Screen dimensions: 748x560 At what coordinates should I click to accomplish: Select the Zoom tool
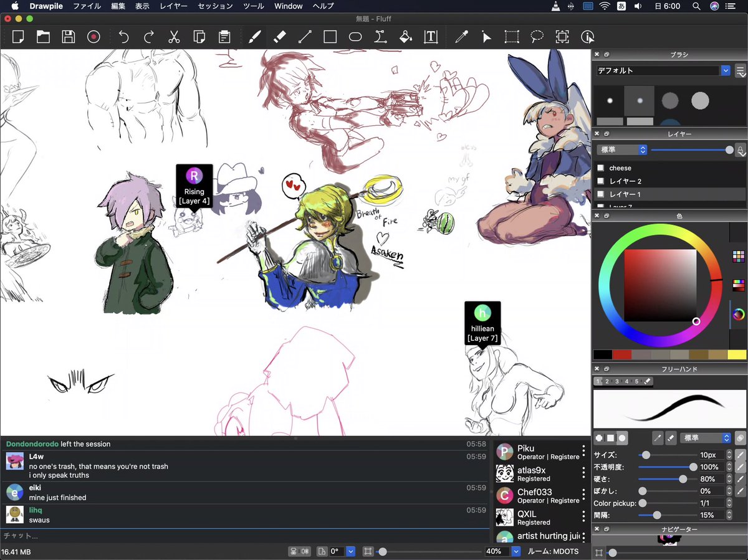[x=562, y=37]
